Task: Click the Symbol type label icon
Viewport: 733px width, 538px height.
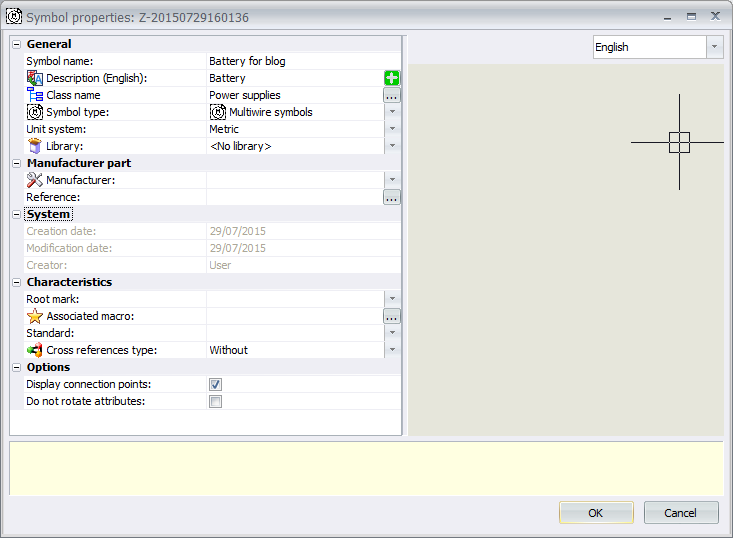Action: click(x=35, y=112)
